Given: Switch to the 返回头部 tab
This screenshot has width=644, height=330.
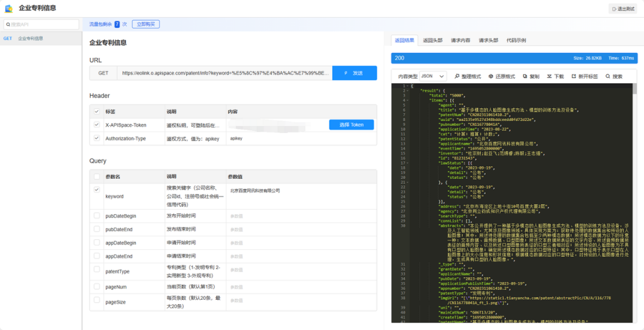Looking at the screenshot, I should pos(433,40).
